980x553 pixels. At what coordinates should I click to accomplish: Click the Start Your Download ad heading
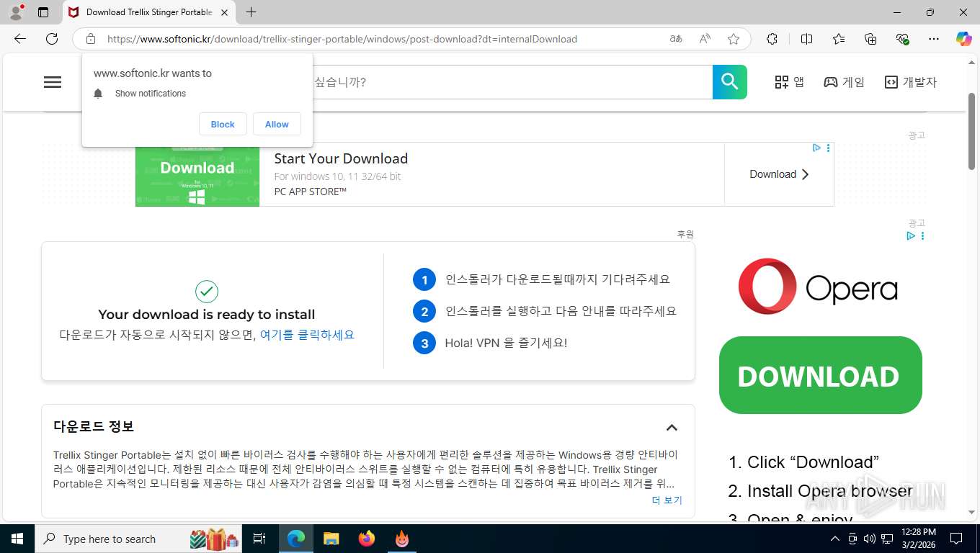pyautogui.click(x=341, y=158)
